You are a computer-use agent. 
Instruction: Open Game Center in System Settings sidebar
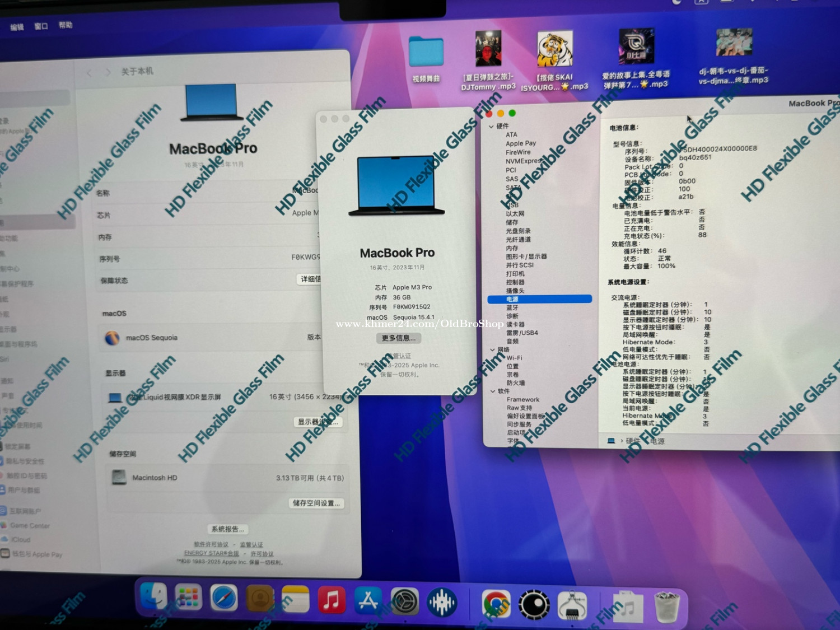pyautogui.click(x=26, y=526)
